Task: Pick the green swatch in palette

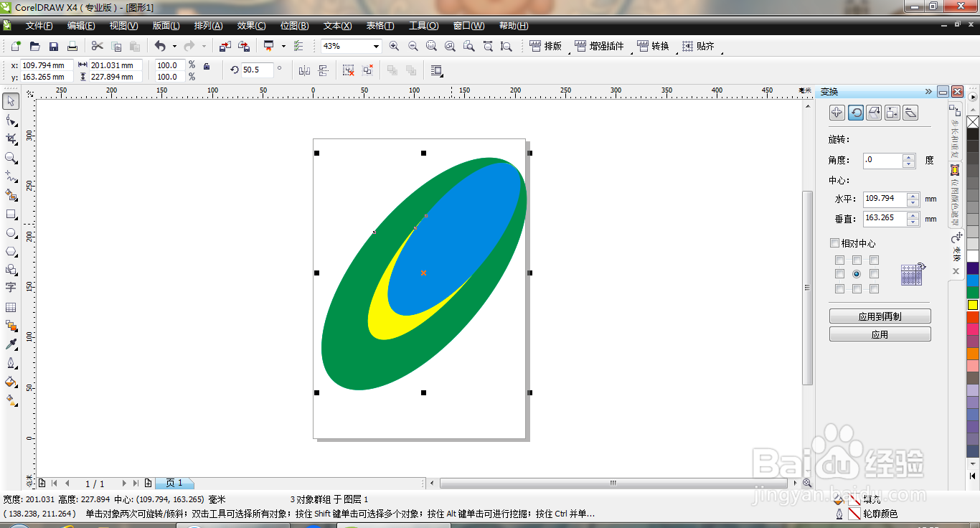Action: tap(973, 293)
